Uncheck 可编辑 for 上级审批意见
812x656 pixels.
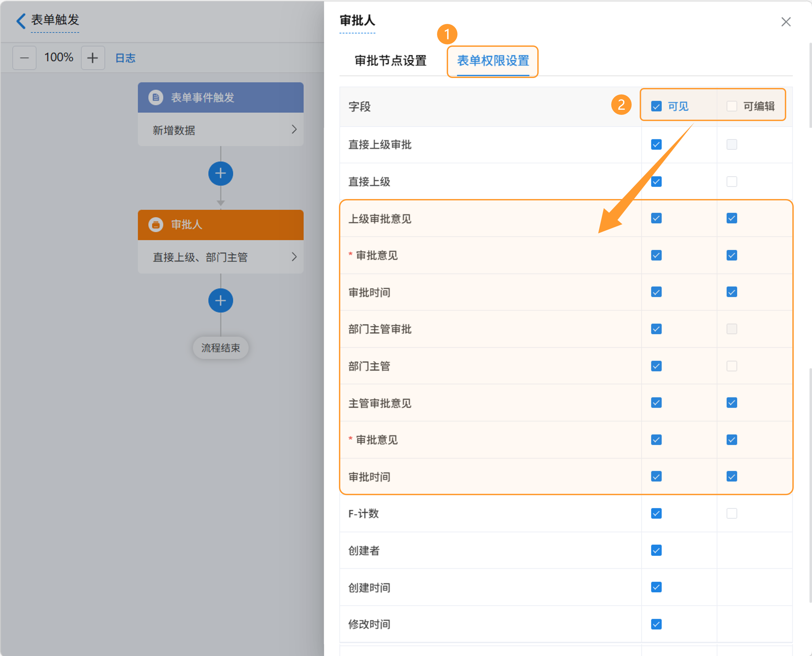pyautogui.click(x=732, y=218)
